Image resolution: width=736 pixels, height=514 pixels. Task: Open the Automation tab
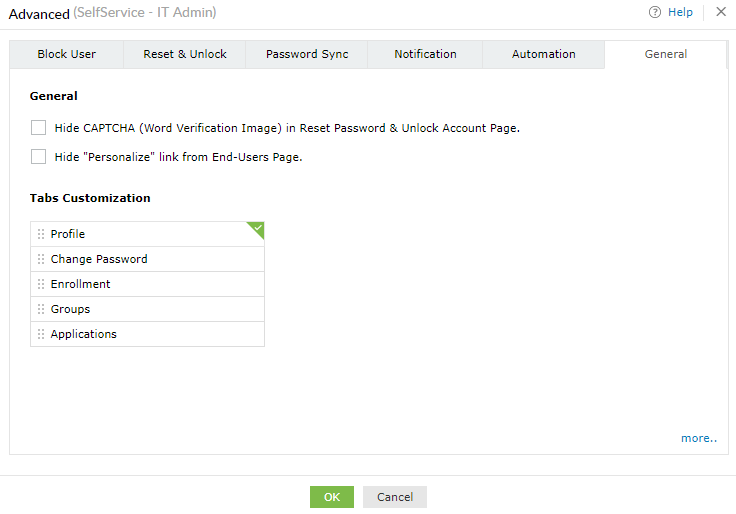pyautogui.click(x=544, y=54)
